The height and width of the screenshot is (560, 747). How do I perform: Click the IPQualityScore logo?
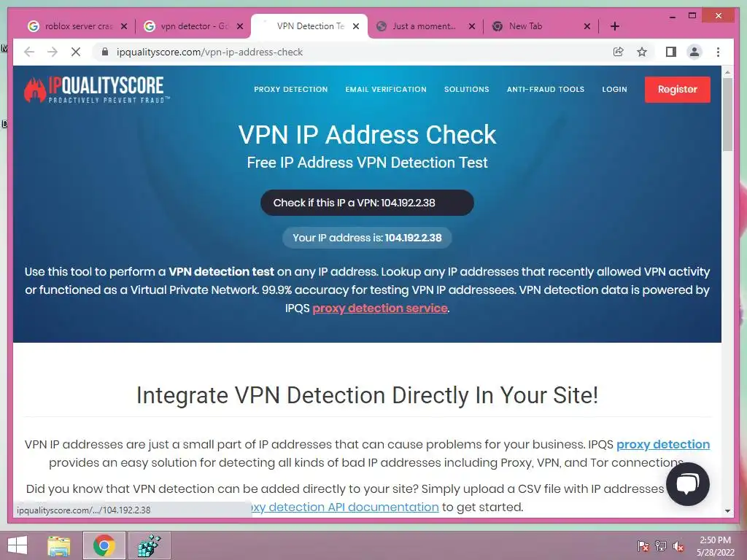click(96, 90)
